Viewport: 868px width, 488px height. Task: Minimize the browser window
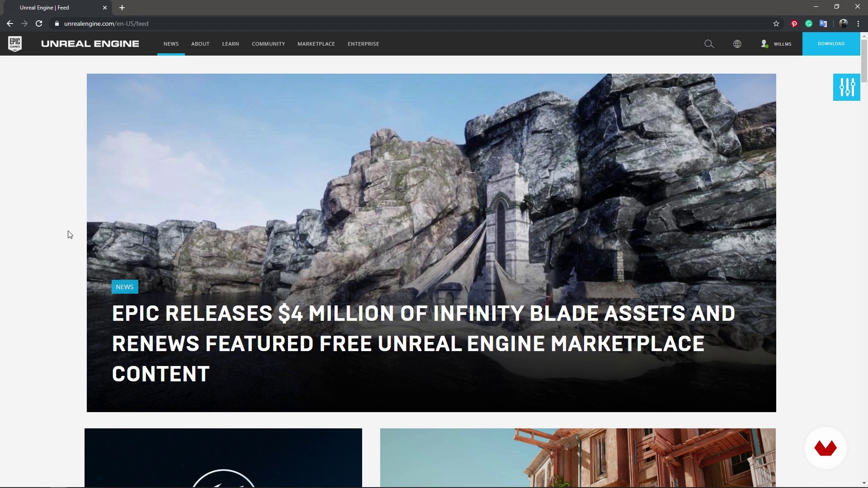pyautogui.click(x=816, y=7)
